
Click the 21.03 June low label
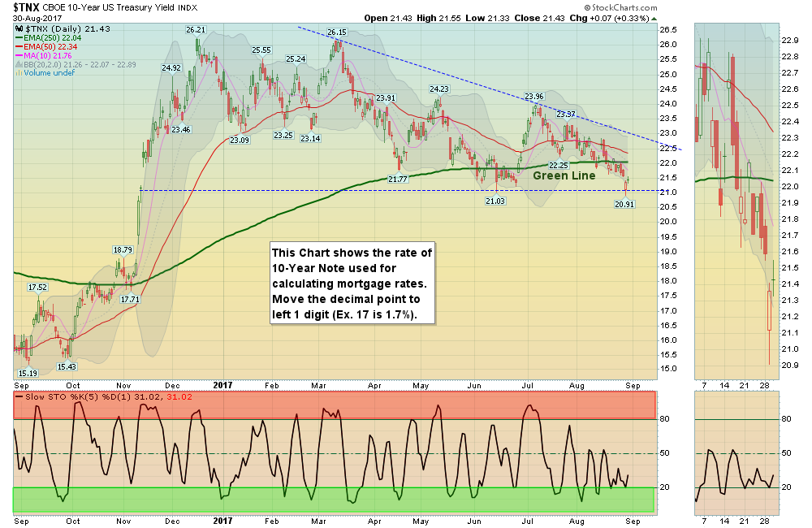pos(495,201)
